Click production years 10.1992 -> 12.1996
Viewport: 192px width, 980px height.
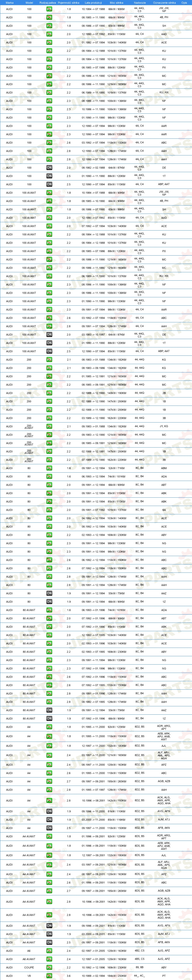tap(93, 967)
